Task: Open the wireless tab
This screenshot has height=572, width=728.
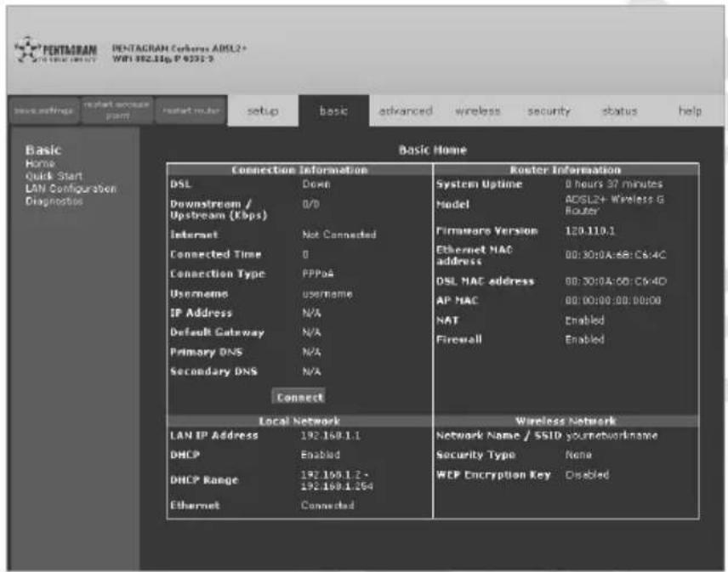Action: (x=478, y=110)
